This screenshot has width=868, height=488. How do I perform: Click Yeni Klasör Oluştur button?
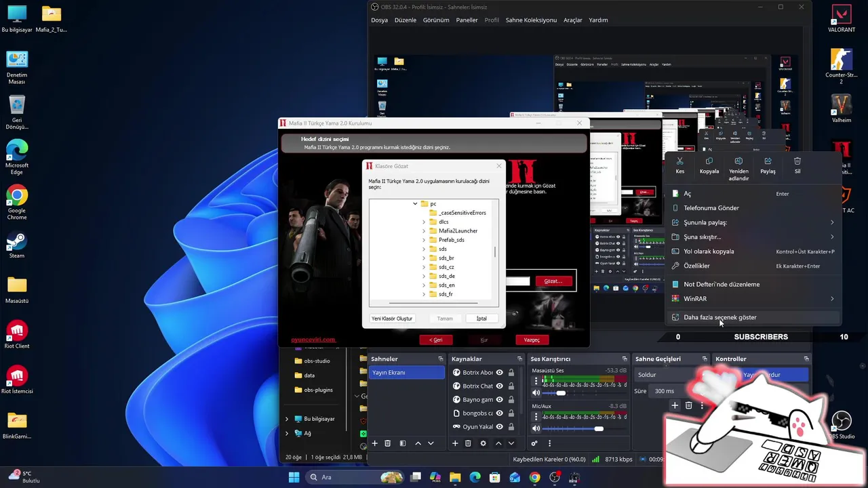click(x=392, y=319)
